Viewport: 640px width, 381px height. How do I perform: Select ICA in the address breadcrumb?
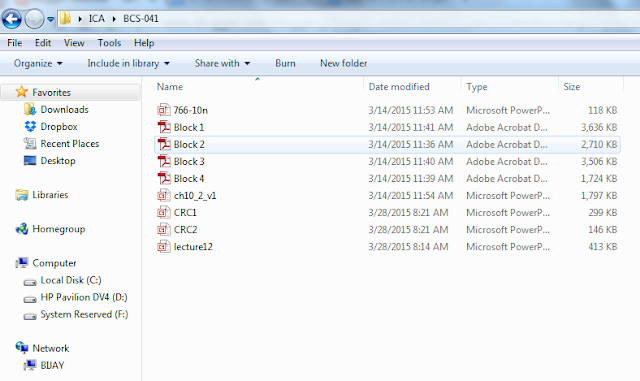coord(97,18)
